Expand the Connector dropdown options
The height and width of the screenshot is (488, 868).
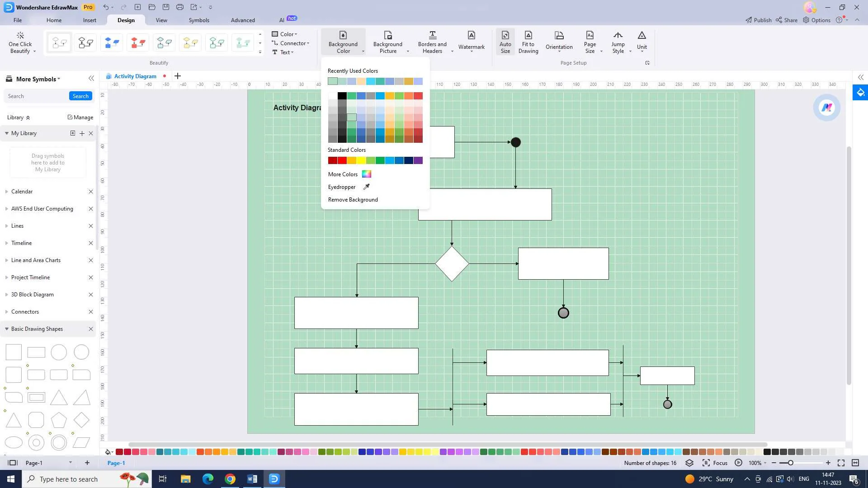coord(307,42)
